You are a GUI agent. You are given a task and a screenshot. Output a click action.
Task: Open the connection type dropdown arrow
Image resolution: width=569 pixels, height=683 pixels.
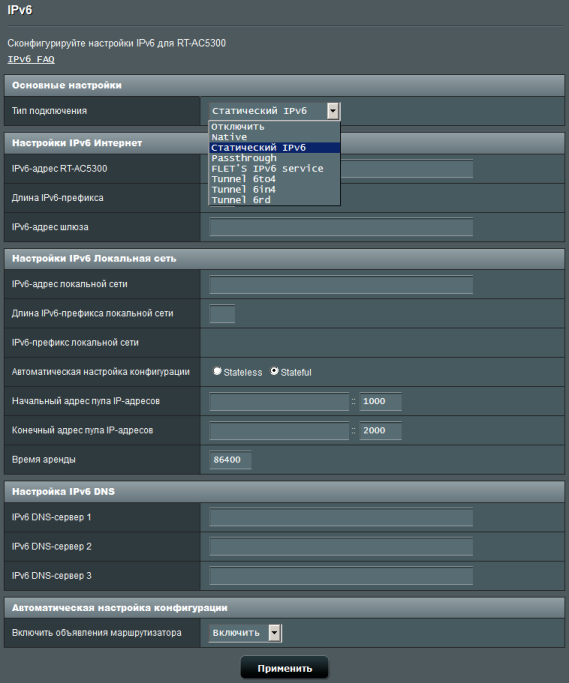(333, 111)
